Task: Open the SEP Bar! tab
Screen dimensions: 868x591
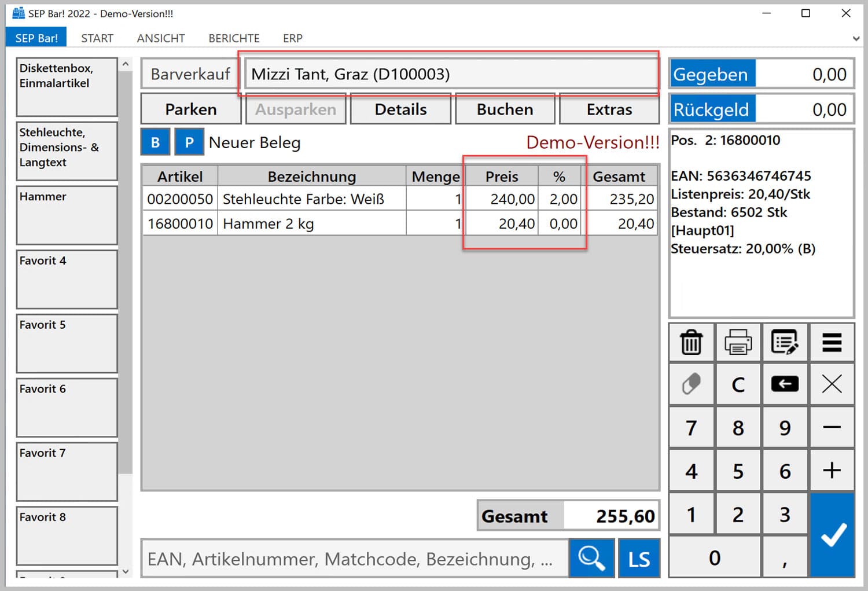Action: (x=36, y=38)
